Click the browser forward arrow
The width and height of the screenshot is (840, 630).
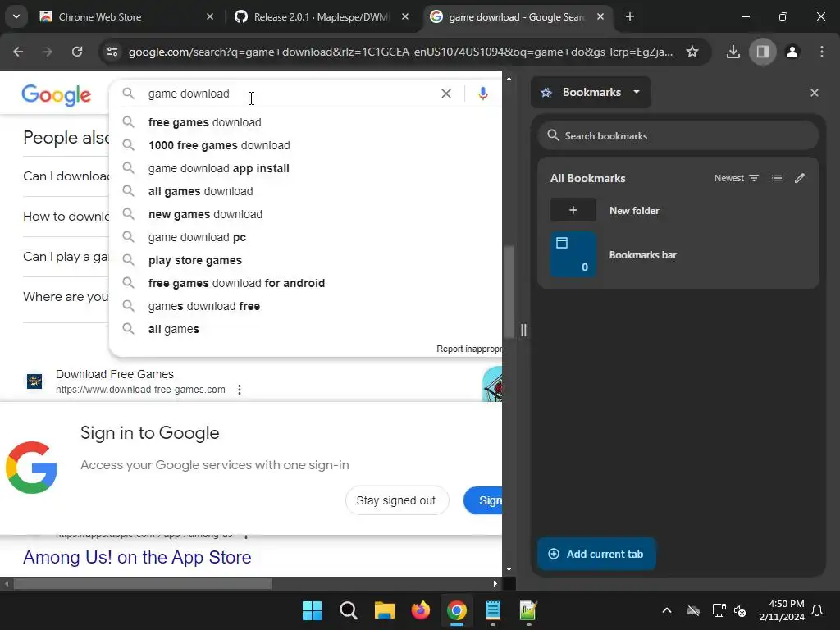(47, 52)
